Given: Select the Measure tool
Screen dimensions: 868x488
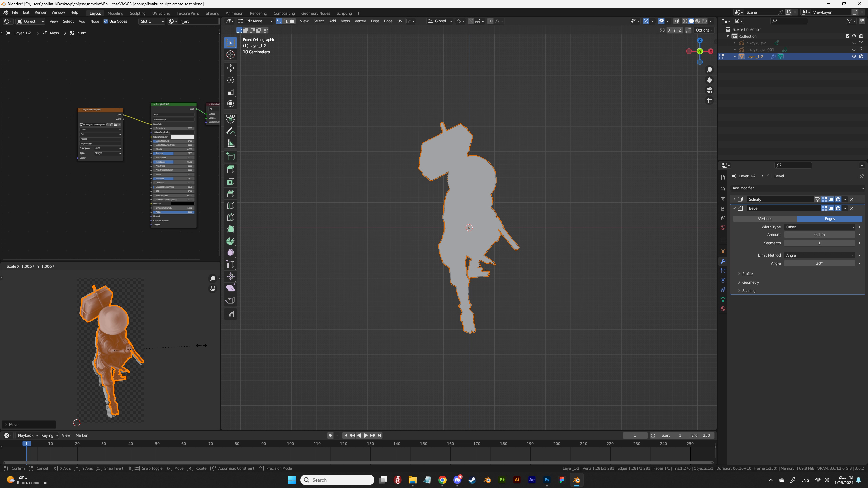Looking at the screenshot, I should tap(231, 143).
